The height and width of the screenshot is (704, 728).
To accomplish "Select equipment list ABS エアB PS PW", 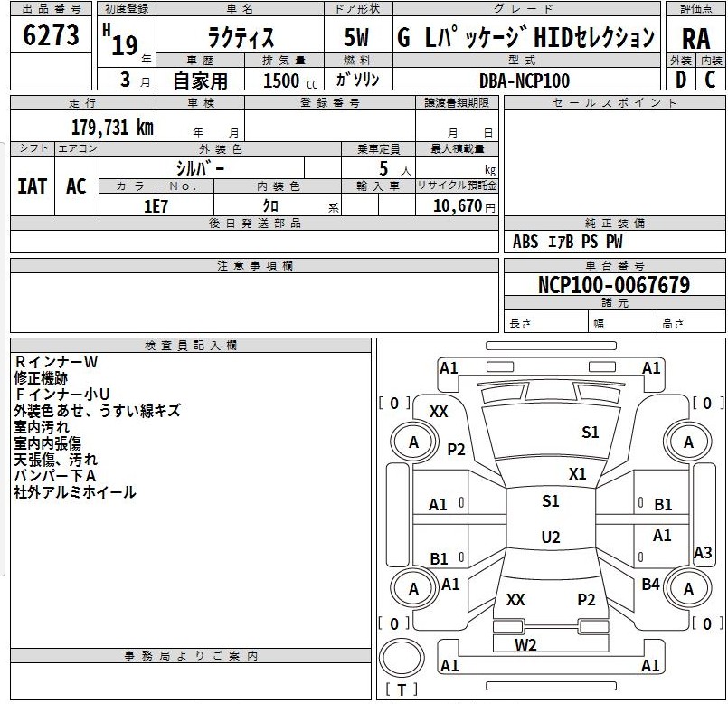I will coord(567,242).
